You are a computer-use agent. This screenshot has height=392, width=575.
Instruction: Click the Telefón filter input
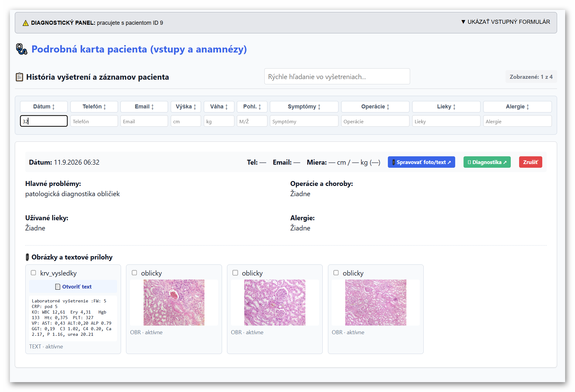point(94,121)
